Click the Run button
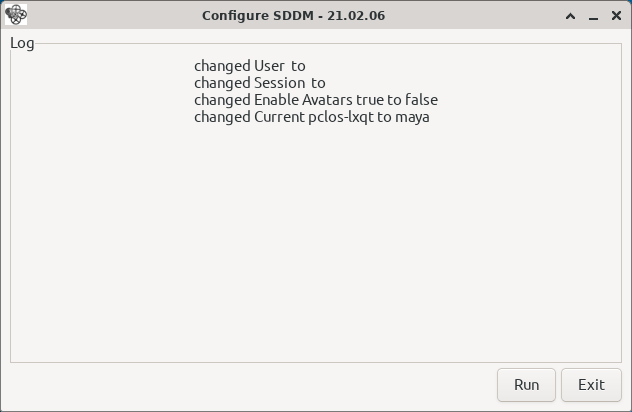 click(526, 385)
